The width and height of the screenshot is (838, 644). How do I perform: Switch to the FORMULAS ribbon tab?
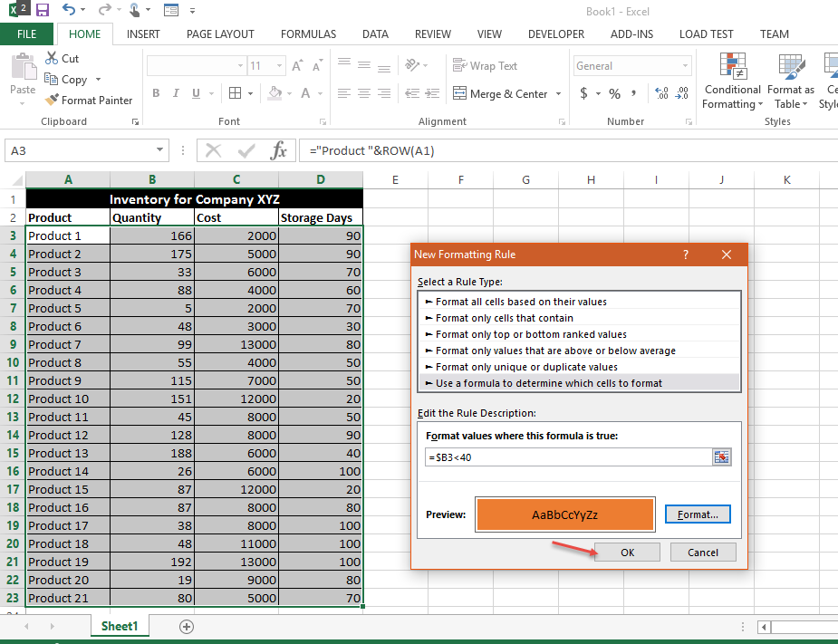coord(308,34)
